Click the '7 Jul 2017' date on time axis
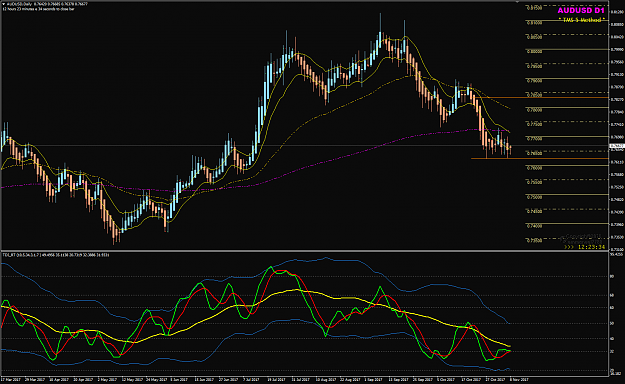This screenshot has width=625, height=384. [x=252, y=380]
